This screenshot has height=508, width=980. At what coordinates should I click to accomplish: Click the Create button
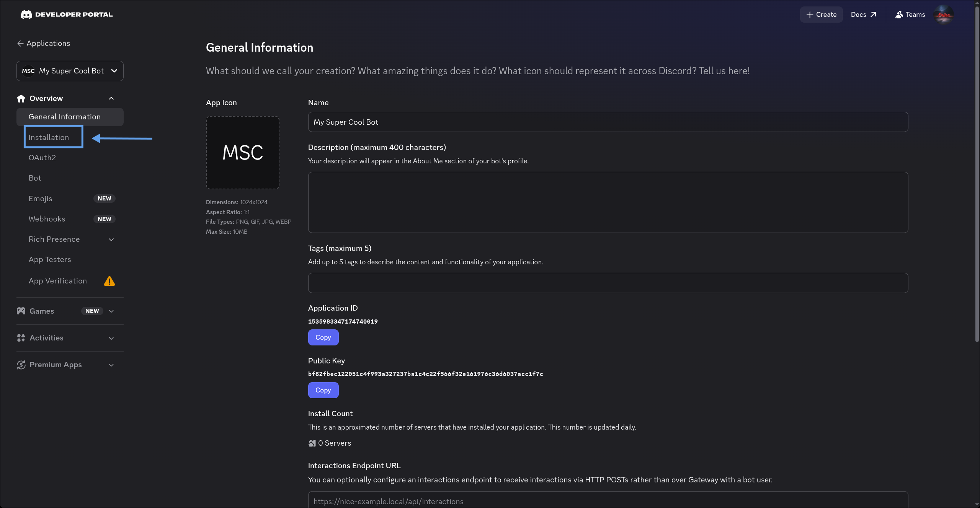point(822,15)
